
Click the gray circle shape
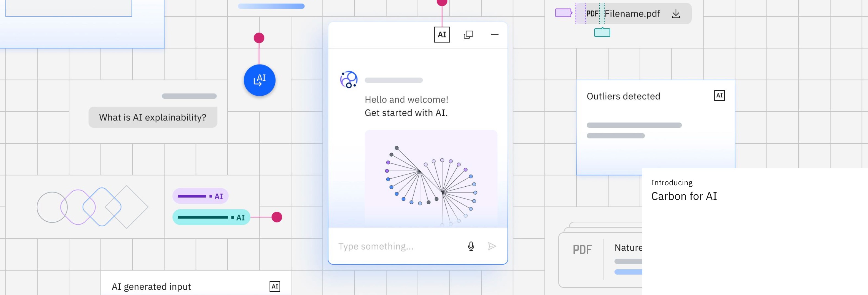(52, 207)
